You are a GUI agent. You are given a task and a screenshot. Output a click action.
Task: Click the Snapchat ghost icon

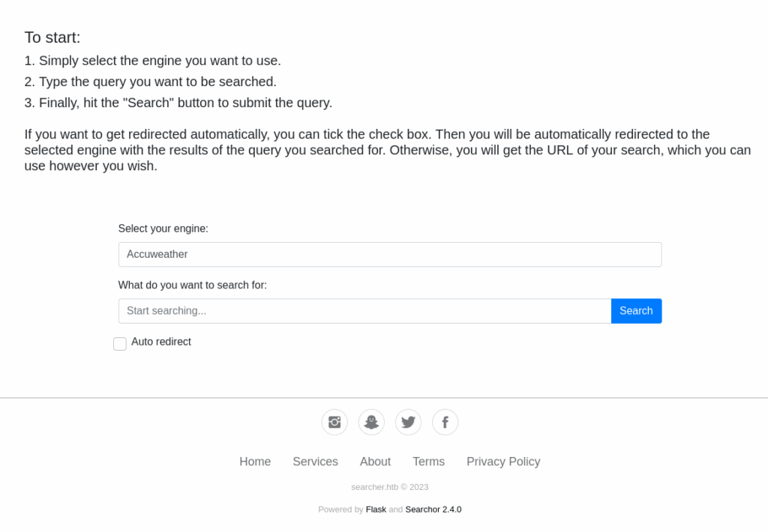[x=371, y=422]
